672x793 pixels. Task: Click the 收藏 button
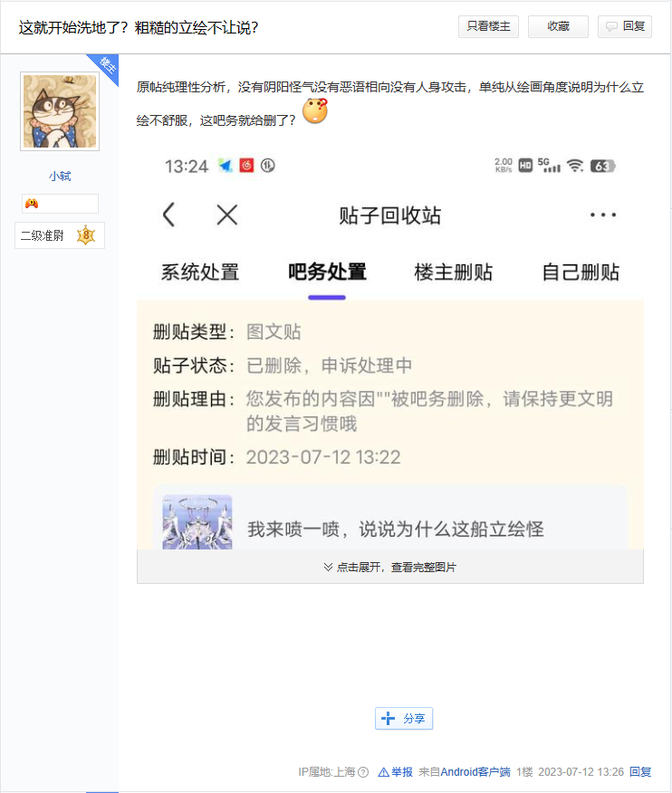[x=558, y=26]
